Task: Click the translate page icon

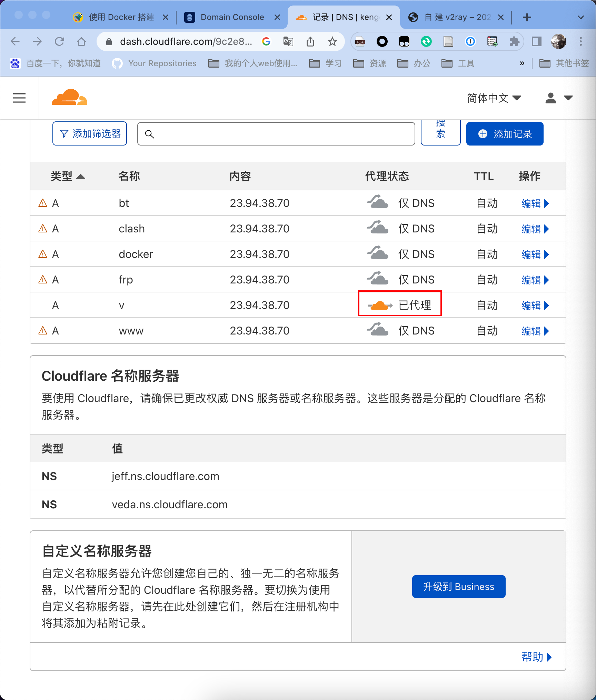Action: click(288, 42)
